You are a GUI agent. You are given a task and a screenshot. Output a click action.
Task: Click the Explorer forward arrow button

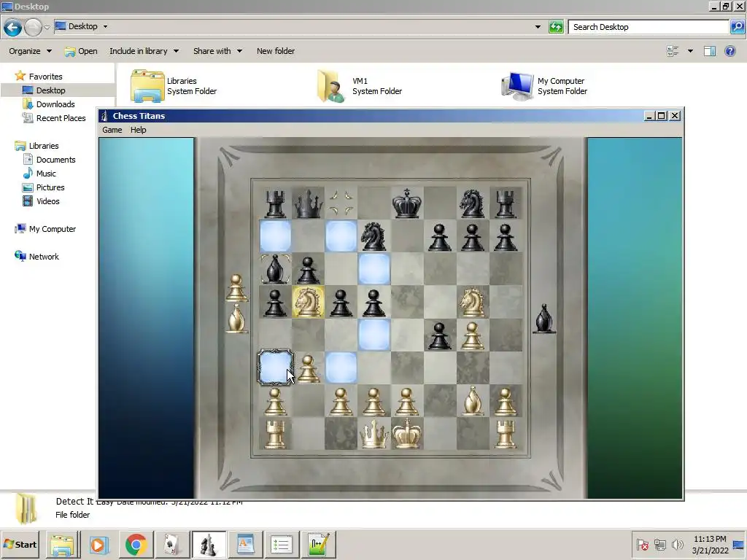tap(33, 27)
